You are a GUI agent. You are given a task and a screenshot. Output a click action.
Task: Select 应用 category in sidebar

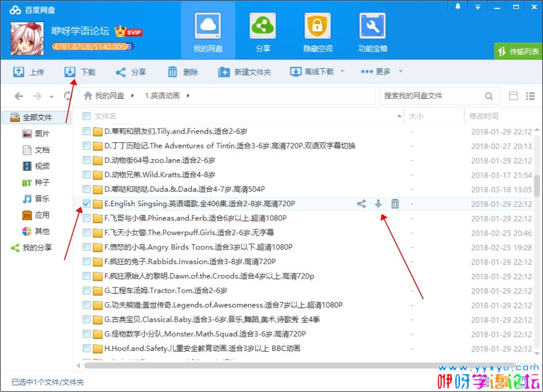[x=36, y=215]
